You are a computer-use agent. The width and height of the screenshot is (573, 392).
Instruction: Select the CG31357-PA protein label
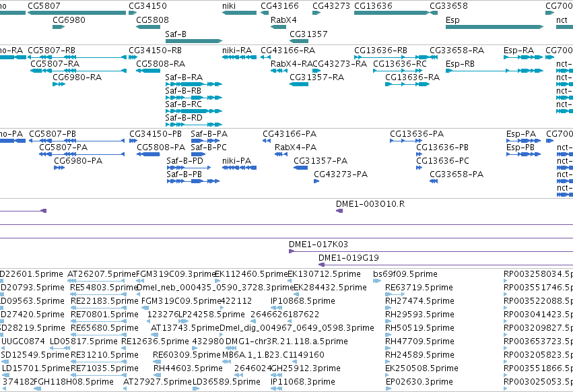click(x=321, y=161)
